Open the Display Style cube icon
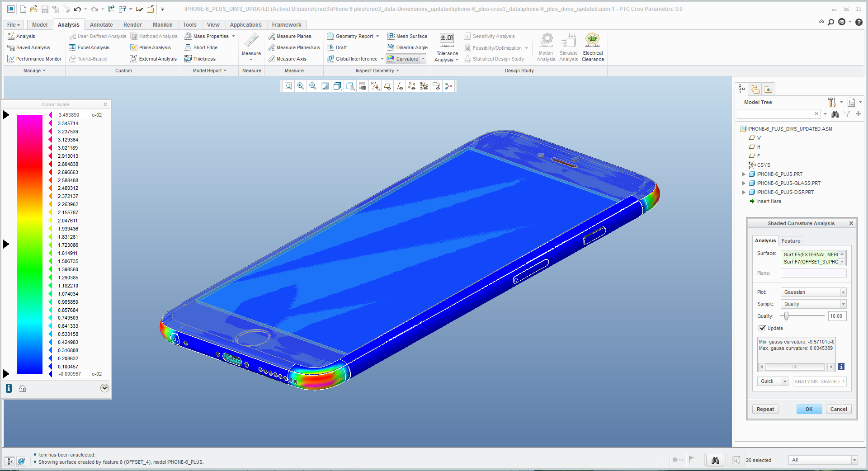This screenshot has width=868, height=471. pyautogui.click(x=338, y=86)
